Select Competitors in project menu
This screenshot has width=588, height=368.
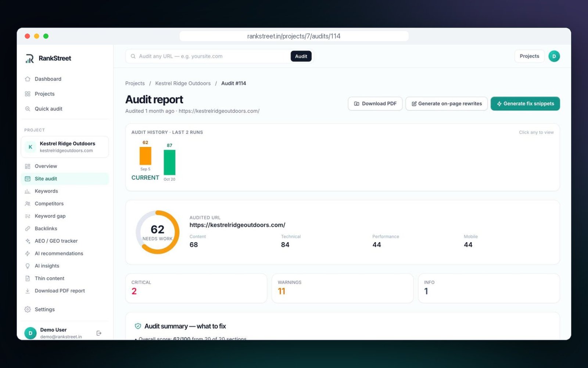(65, 204)
